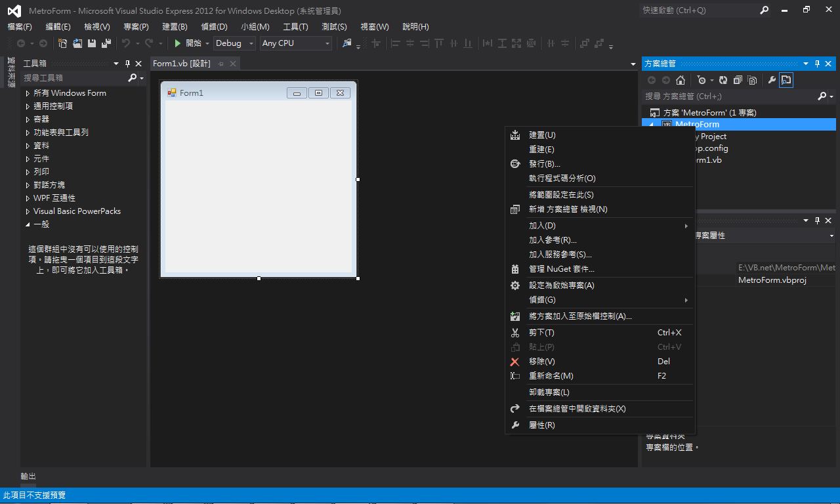The width and height of the screenshot is (840, 504).
Task: Click the Open File toolbar icon
Action: tap(77, 43)
